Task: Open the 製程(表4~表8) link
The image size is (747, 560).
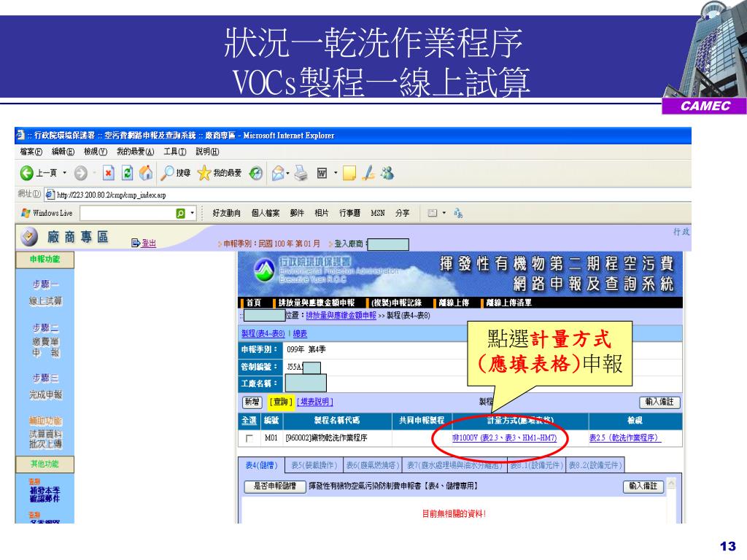Action: [x=263, y=334]
